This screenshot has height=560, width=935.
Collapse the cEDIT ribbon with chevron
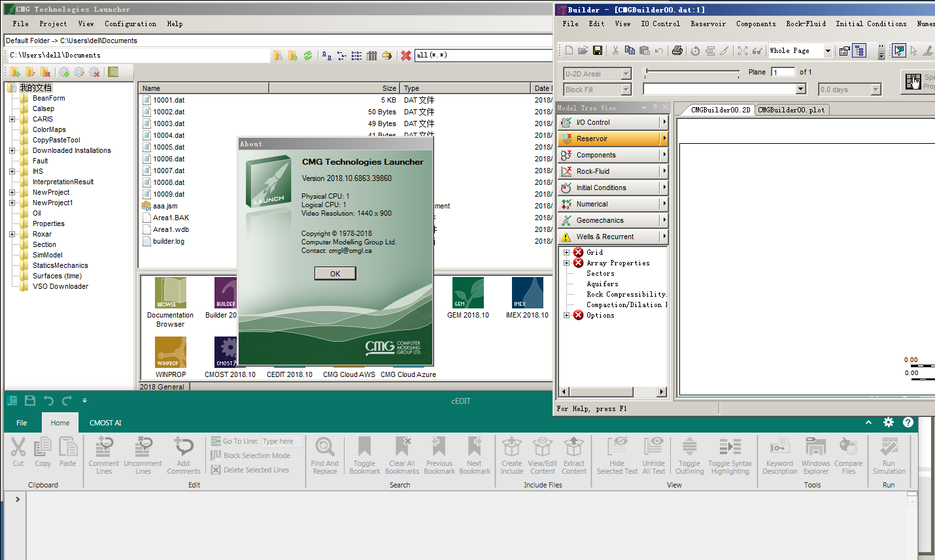pyautogui.click(x=868, y=423)
